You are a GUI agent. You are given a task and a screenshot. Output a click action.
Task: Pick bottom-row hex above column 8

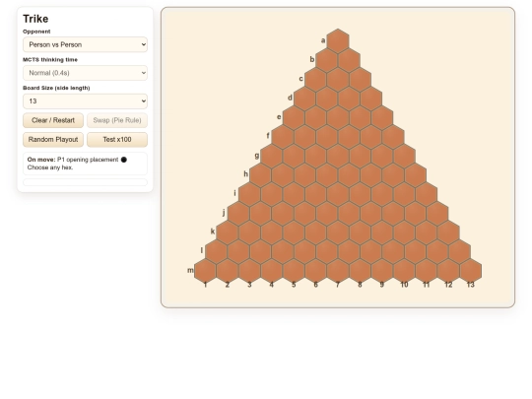[x=360, y=271]
